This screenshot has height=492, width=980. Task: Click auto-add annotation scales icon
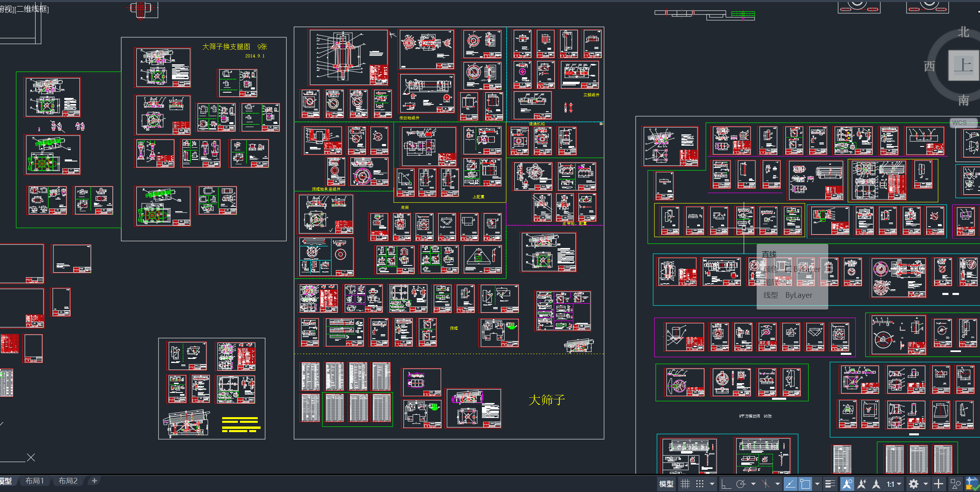coord(862,484)
